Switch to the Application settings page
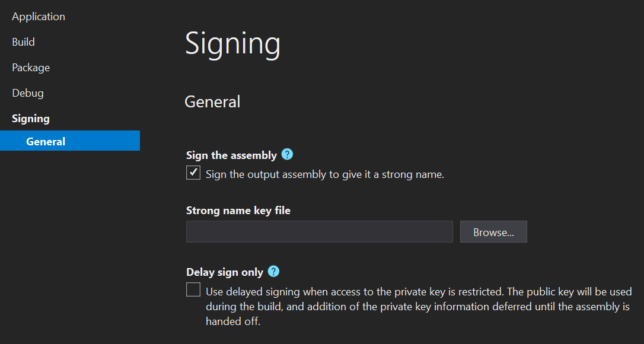The image size is (644, 344). pos(38,16)
